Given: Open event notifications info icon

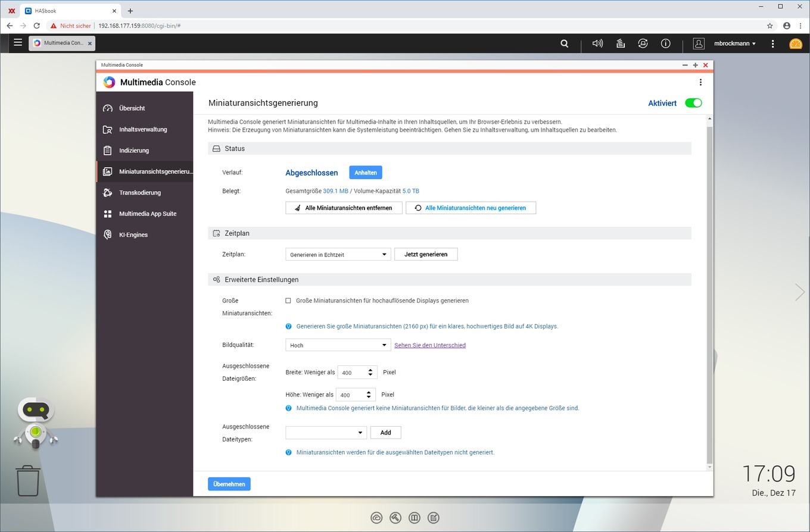Looking at the screenshot, I should pos(665,43).
